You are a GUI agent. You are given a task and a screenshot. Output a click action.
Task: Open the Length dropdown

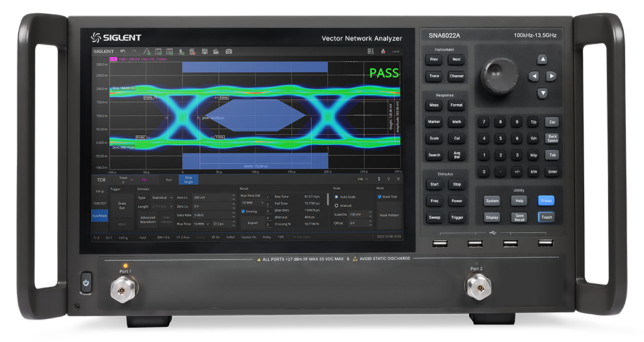162,206
